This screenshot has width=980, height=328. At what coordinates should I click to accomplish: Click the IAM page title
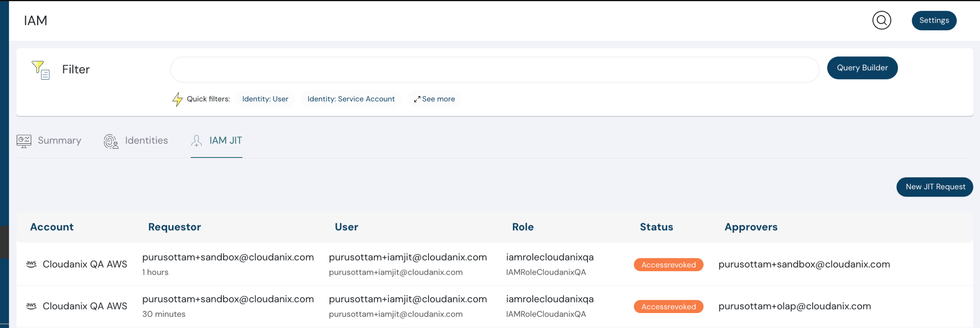pyautogui.click(x=36, y=20)
